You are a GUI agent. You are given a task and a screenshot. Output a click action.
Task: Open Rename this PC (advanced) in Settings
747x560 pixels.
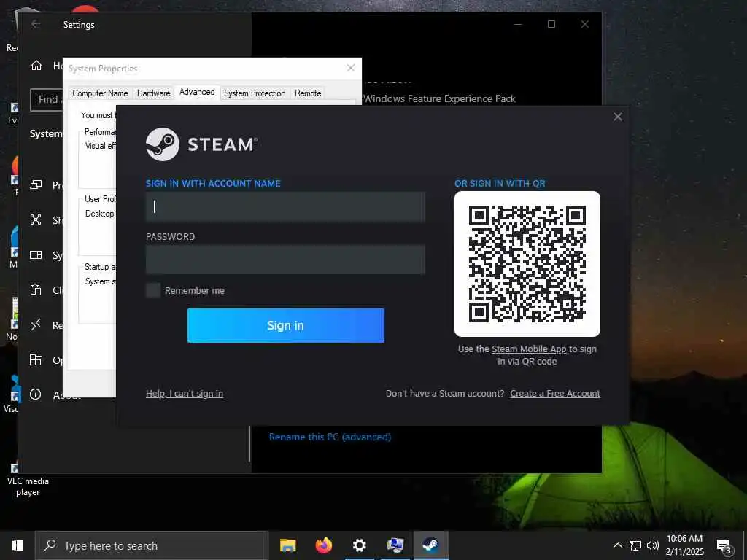330,437
